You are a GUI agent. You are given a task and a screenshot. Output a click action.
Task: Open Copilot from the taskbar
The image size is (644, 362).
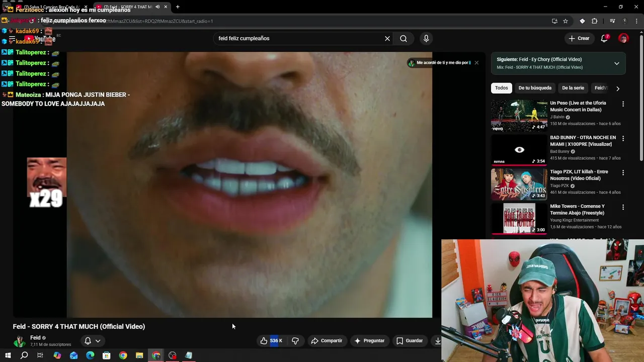[x=57, y=355]
